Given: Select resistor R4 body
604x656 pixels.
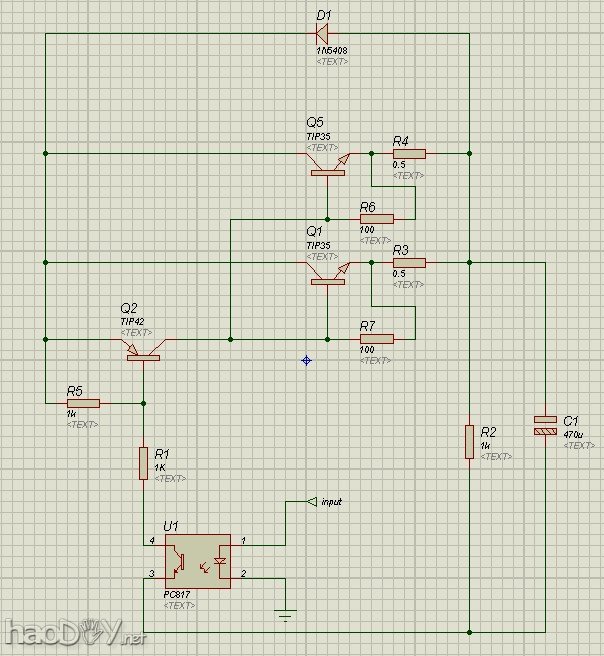Looking at the screenshot, I should click(408, 154).
